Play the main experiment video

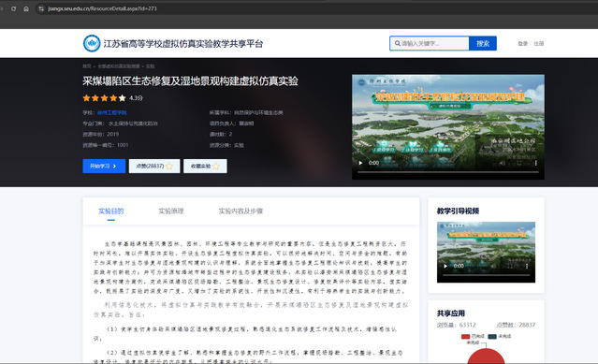coord(360,163)
